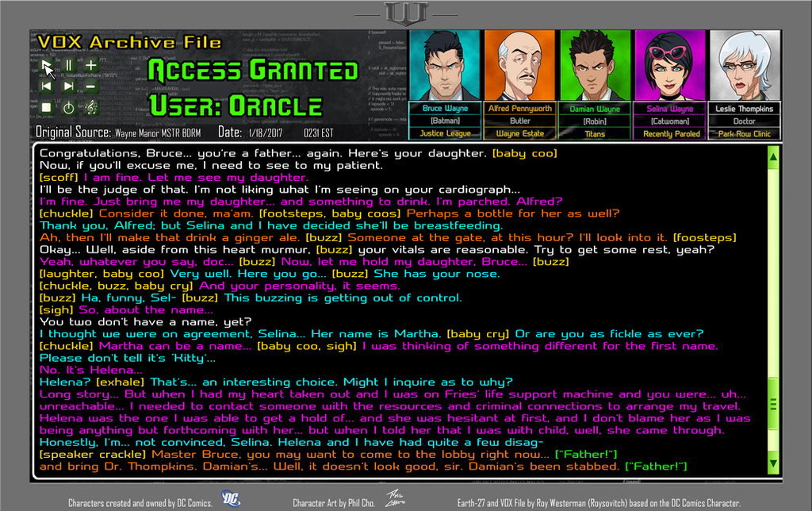The width and height of the screenshot is (812, 511).
Task: Click the [Batman] alias label
Action: [445, 121]
